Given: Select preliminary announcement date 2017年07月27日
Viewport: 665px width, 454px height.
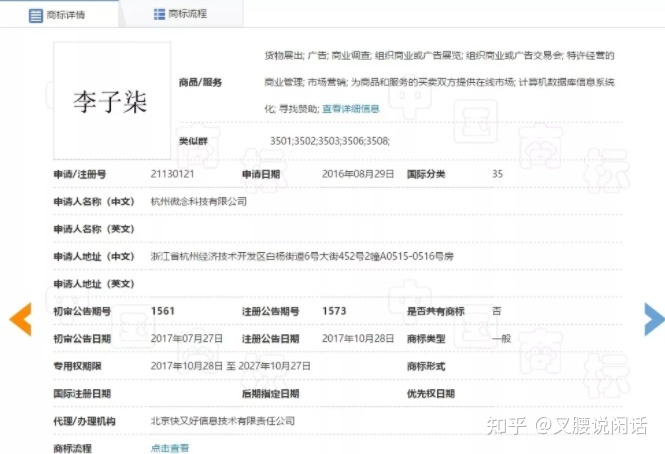Looking at the screenshot, I should coord(187,339).
